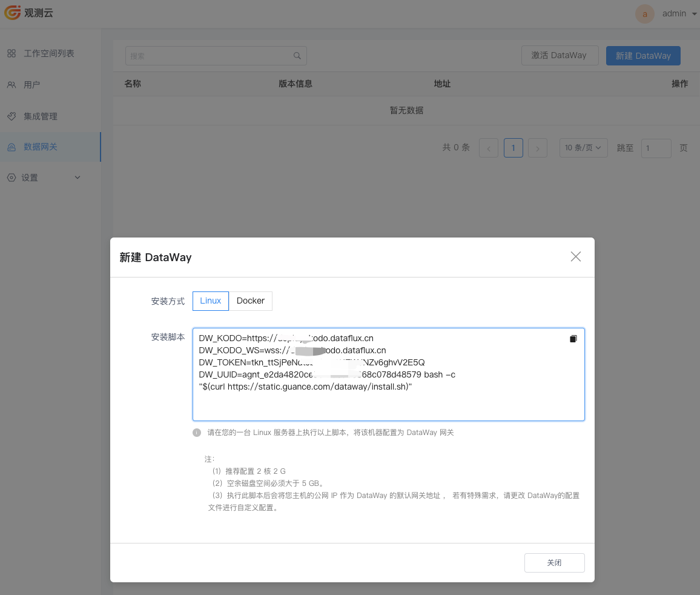Click the 操作 column header

coord(679,84)
